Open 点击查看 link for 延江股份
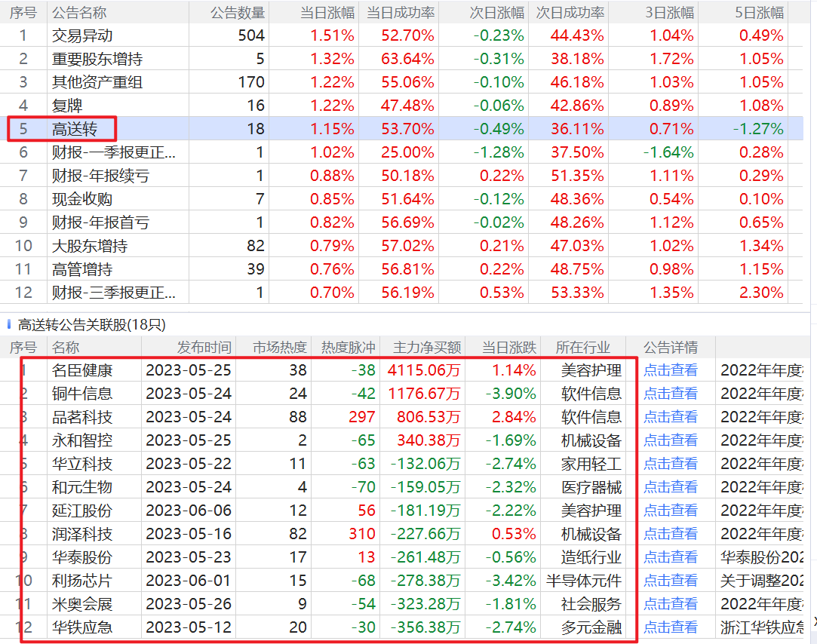This screenshot has height=644, width=817. (x=671, y=511)
